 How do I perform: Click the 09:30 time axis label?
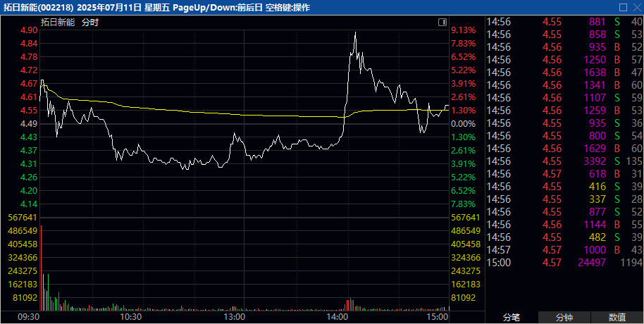[29, 317]
